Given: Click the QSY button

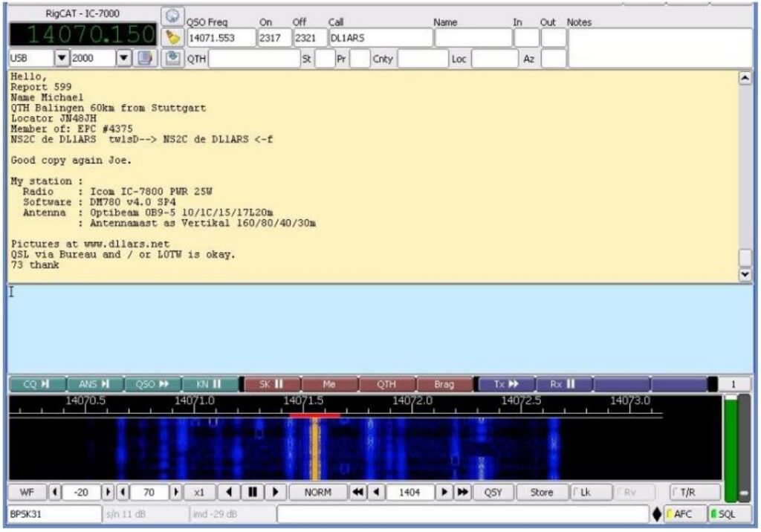Looking at the screenshot, I should [x=493, y=492].
